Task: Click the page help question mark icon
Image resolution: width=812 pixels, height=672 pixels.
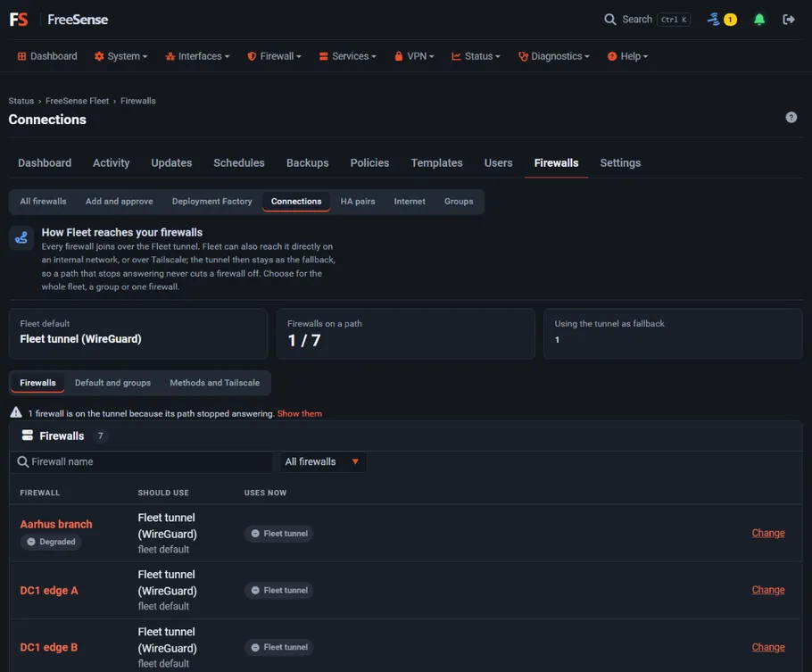Action: coord(791,117)
